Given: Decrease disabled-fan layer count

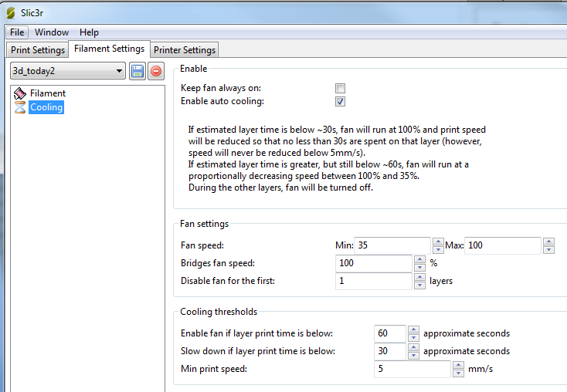Looking at the screenshot, I should pos(419,285).
